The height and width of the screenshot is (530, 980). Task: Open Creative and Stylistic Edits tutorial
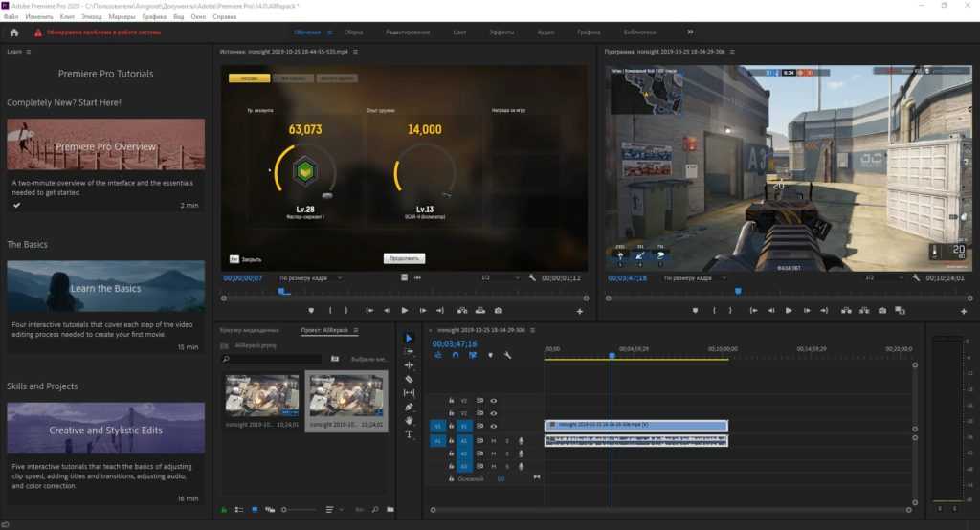(105, 429)
